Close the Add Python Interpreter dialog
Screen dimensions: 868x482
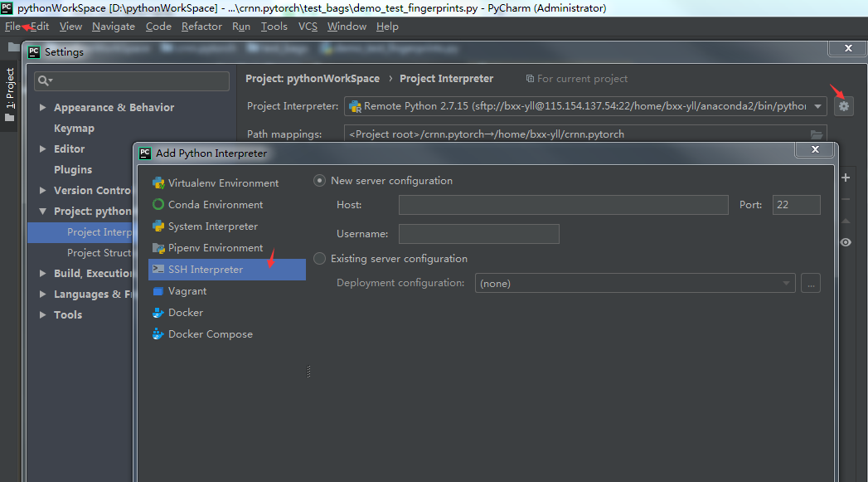point(815,149)
